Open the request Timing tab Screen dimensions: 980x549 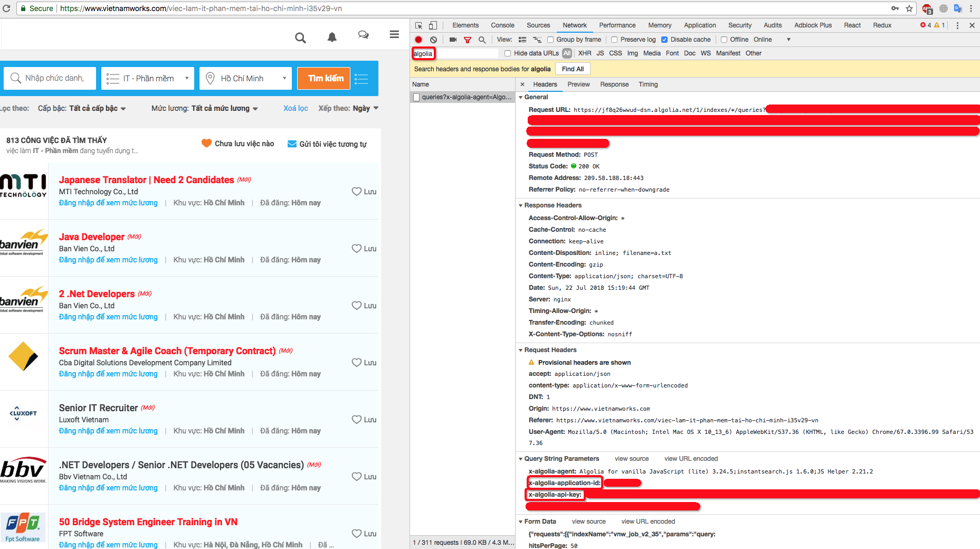(648, 84)
